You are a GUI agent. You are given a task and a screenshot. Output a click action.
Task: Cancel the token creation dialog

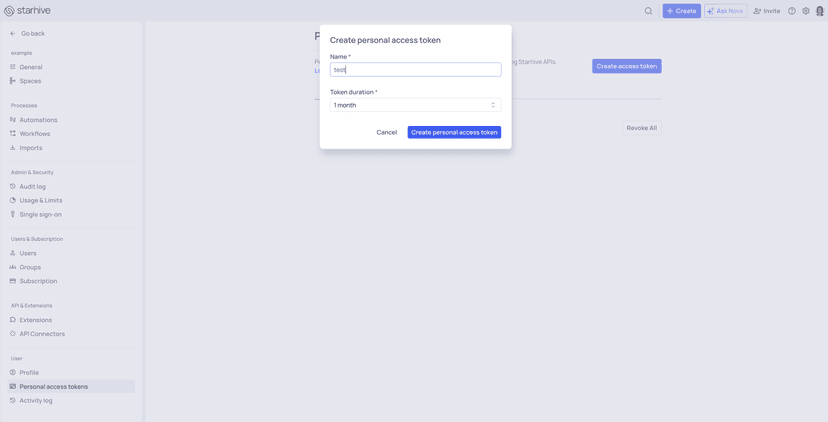(x=387, y=133)
